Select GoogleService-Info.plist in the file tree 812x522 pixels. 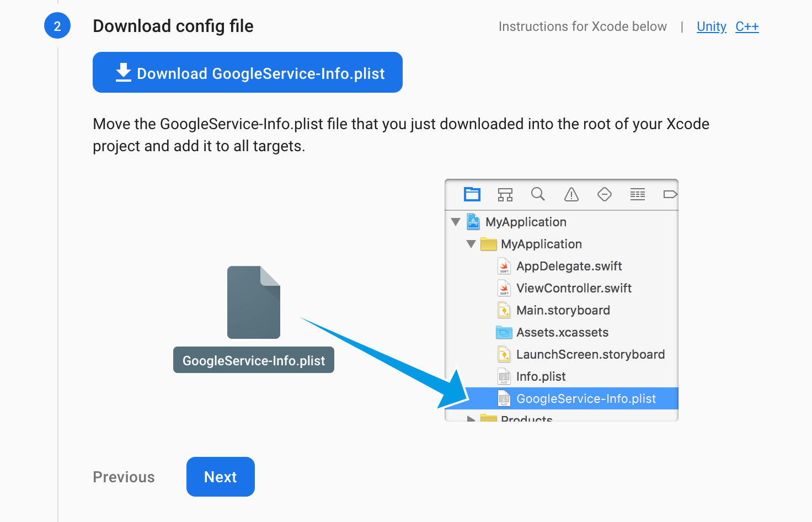[586, 398]
